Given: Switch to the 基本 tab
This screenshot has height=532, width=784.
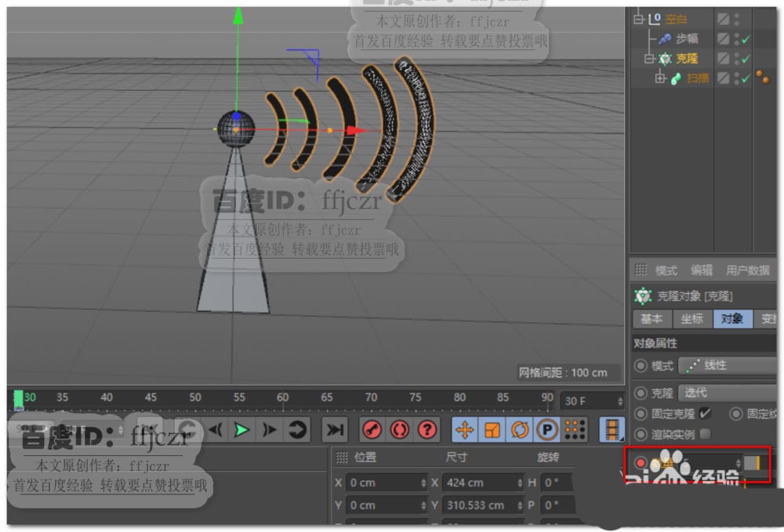Looking at the screenshot, I should click(652, 319).
